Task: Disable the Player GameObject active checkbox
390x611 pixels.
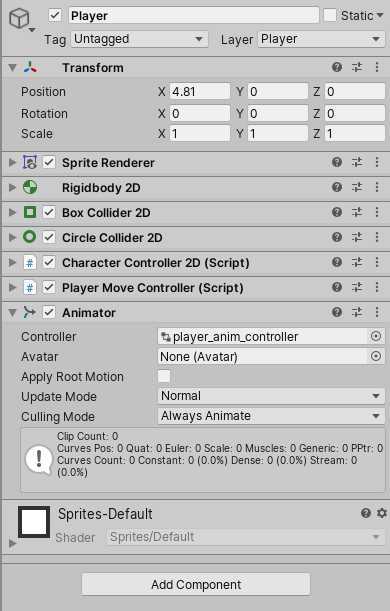Action: click(x=55, y=16)
